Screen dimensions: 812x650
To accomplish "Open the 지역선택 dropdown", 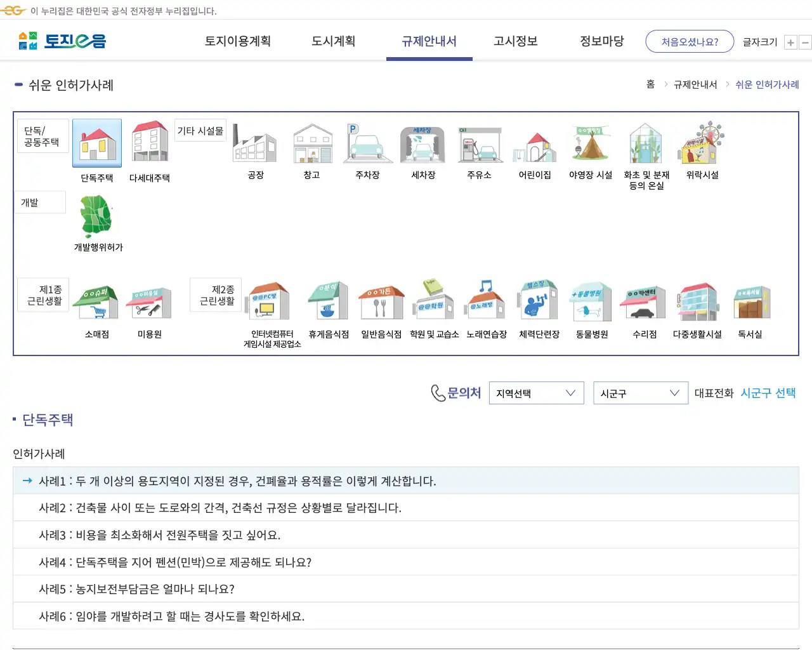I will click(x=536, y=392).
